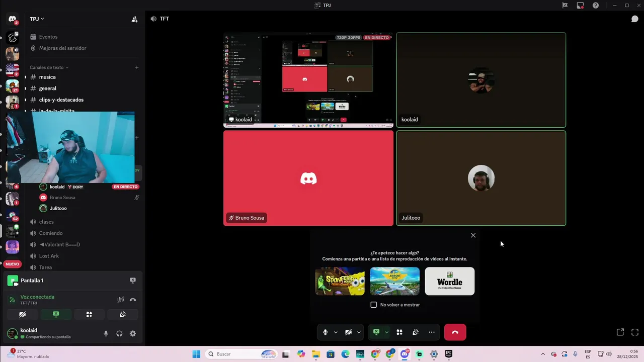Disconnect using phone icon in voice panel

pyautogui.click(x=133, y=300)
